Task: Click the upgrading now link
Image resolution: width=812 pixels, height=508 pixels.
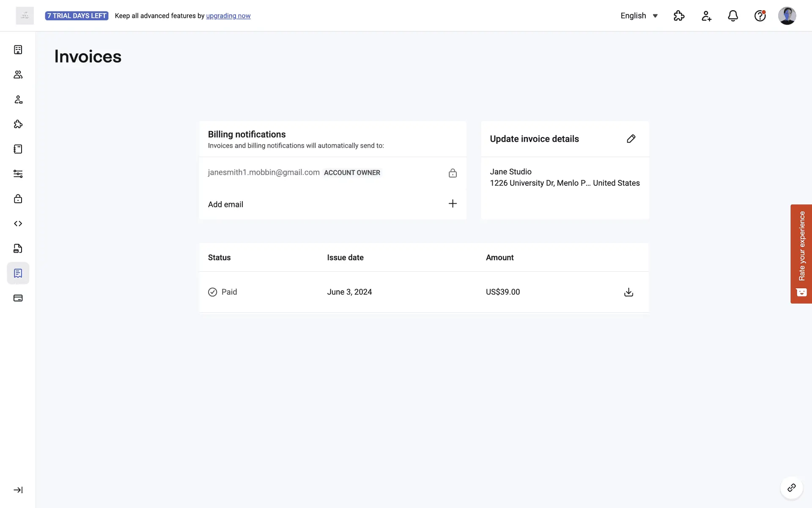Action: click(x=228, y=16)
